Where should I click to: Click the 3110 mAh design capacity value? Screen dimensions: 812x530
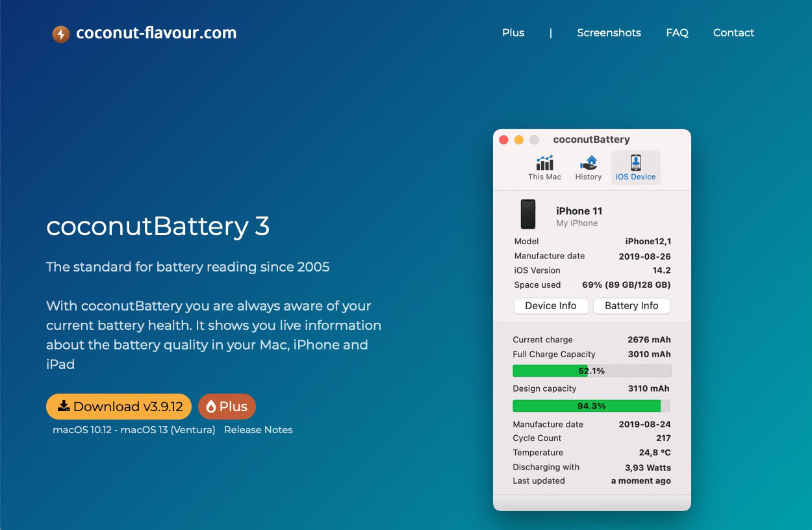click(x=649, y=389)
